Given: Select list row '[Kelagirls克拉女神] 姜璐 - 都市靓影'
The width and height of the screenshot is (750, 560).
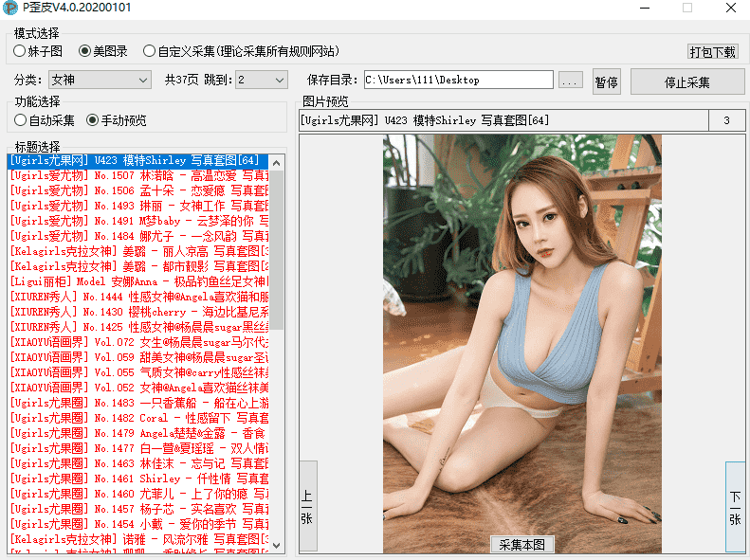Looking at the screenshot, I should (x=138, y=266).
